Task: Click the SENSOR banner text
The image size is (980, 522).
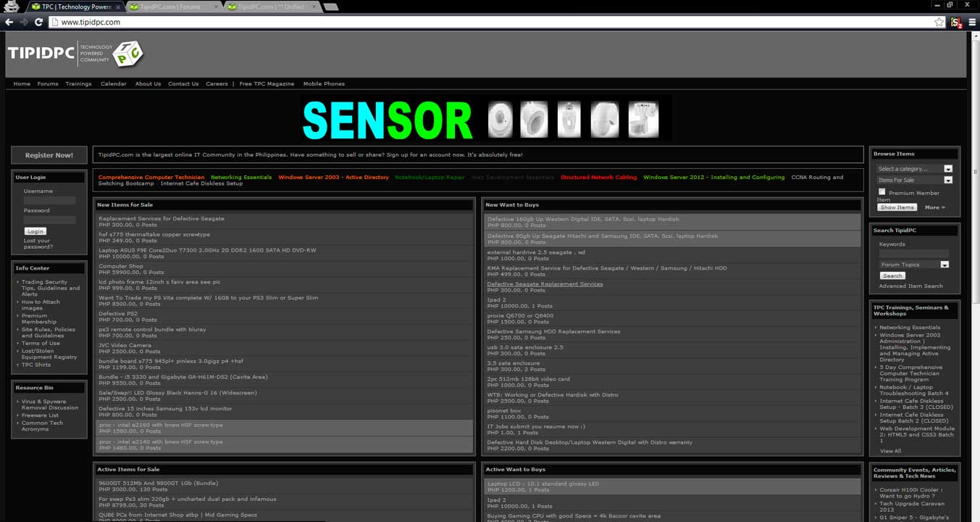Action: [388, 120]
